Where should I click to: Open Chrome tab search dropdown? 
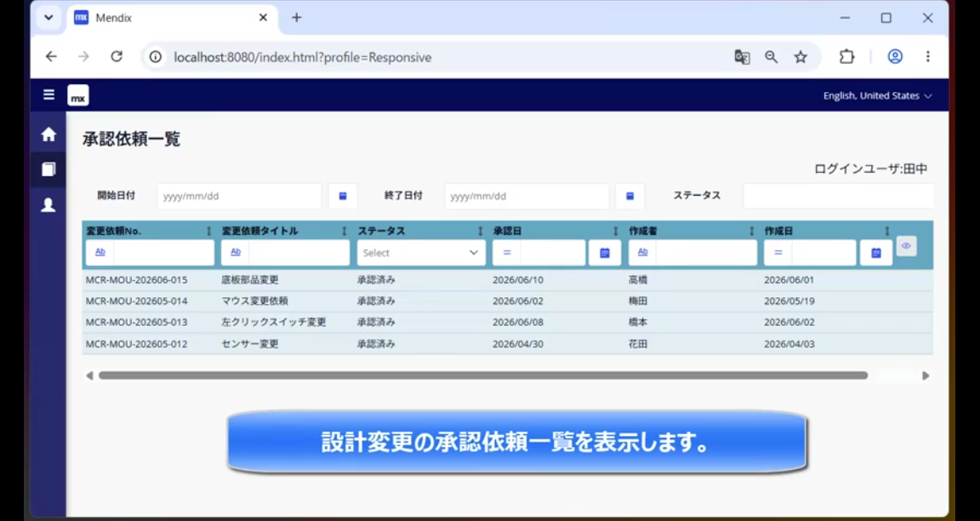pyautogui.click(x=48, y=18)
